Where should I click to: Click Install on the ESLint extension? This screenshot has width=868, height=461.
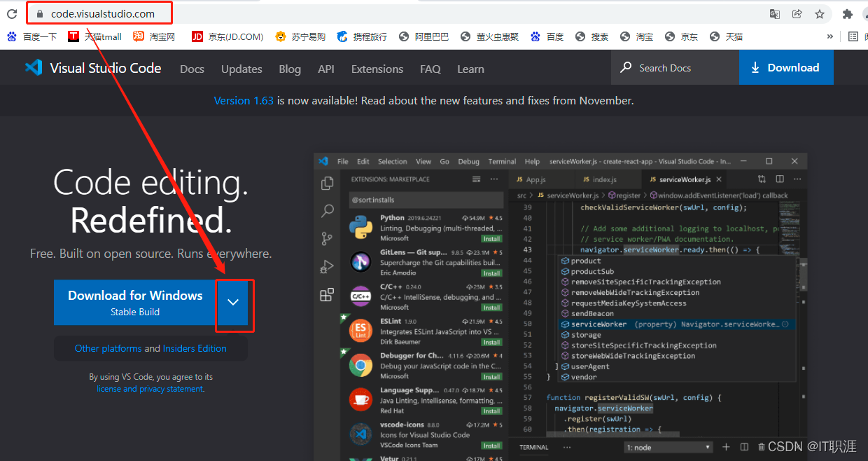pos(491,342)
